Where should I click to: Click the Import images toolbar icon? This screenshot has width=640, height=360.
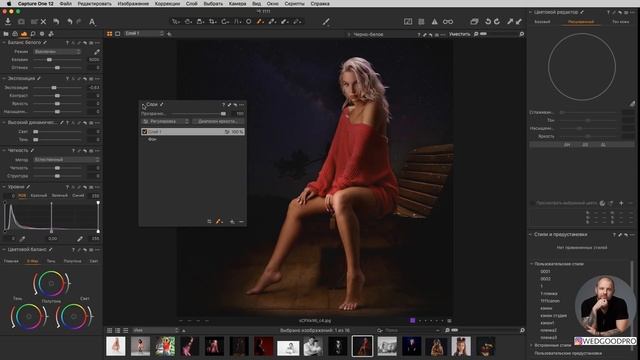(8, 22)
